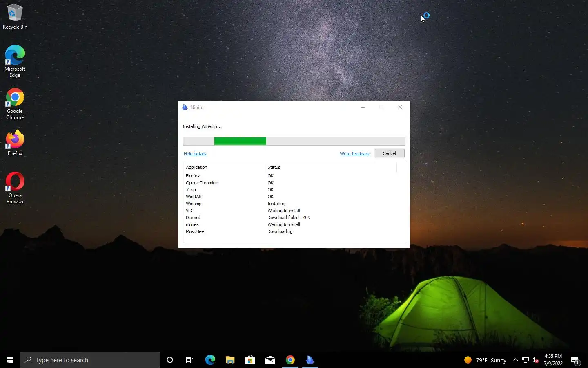The image size is (588, 368).
Task: Click the muted volume tray icon
Action: click(535, 360)
